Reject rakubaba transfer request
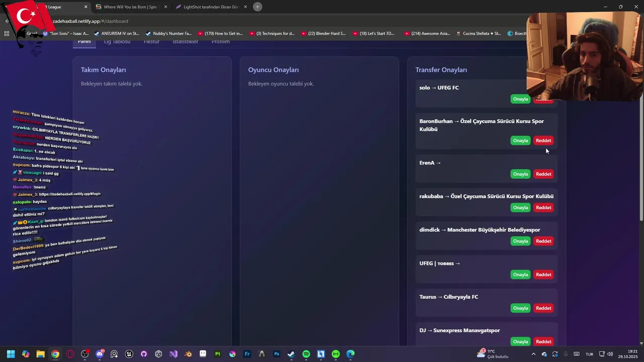 point(543,208)
